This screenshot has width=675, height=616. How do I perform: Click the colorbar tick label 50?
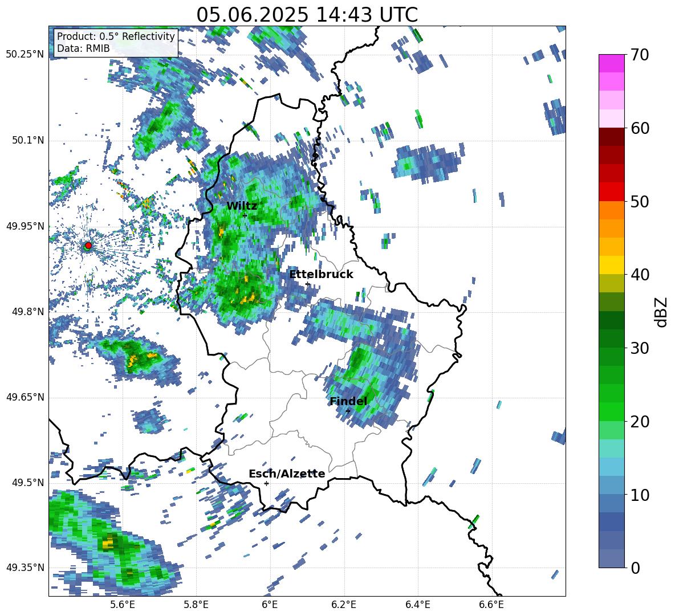point(640,201)
